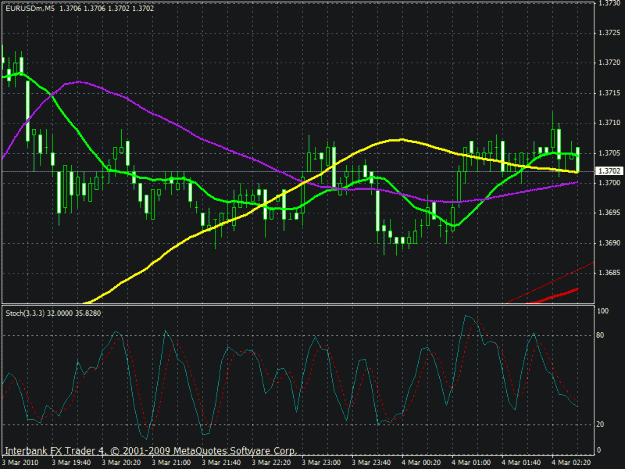Click the 1.3690 price axis label
The height and width of the screenshot is (469, 625).
click(610, 243)
